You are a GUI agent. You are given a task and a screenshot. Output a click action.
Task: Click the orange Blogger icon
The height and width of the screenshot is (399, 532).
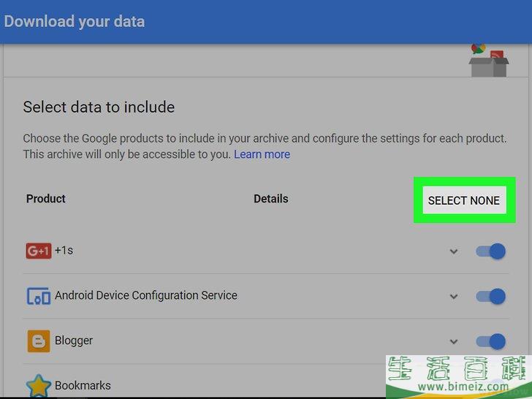[x=39, y=341]
